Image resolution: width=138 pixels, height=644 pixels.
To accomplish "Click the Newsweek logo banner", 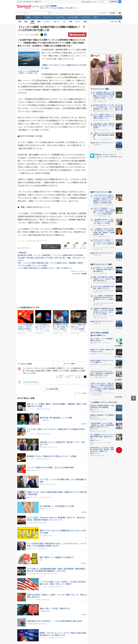I will point(77,35).
